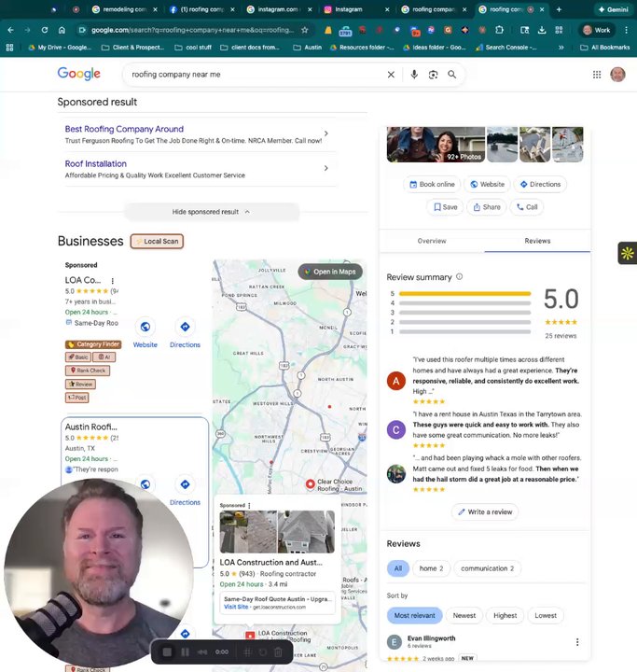Expand Roof Installation sponsored link
The image size is (637, 672).
click(326, 168)
